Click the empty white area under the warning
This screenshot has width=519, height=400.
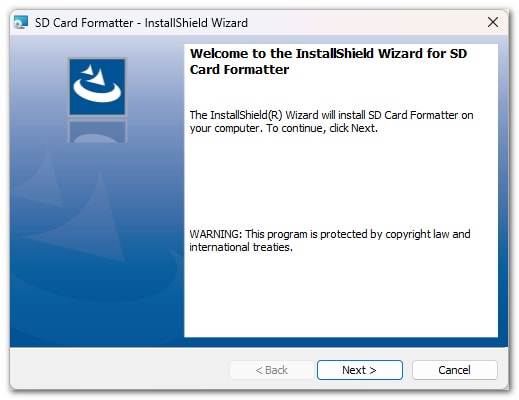coord(341,295)
